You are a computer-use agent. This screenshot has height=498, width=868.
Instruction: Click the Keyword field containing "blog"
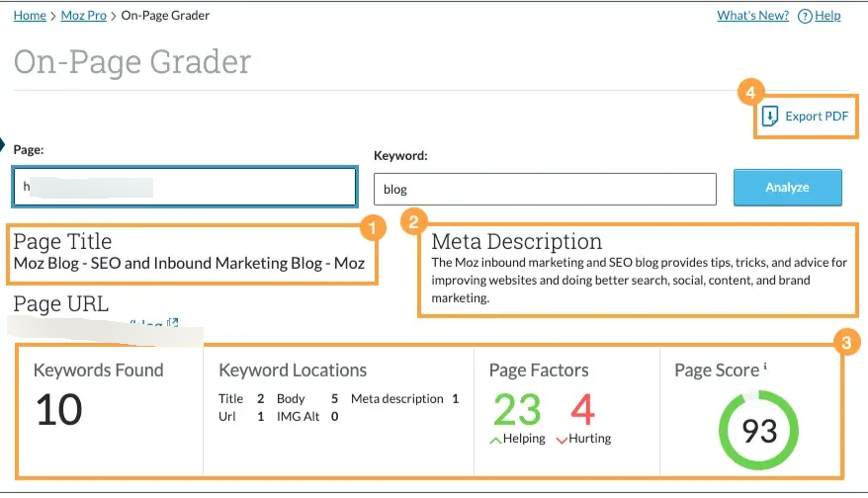(x=545, y=189)
